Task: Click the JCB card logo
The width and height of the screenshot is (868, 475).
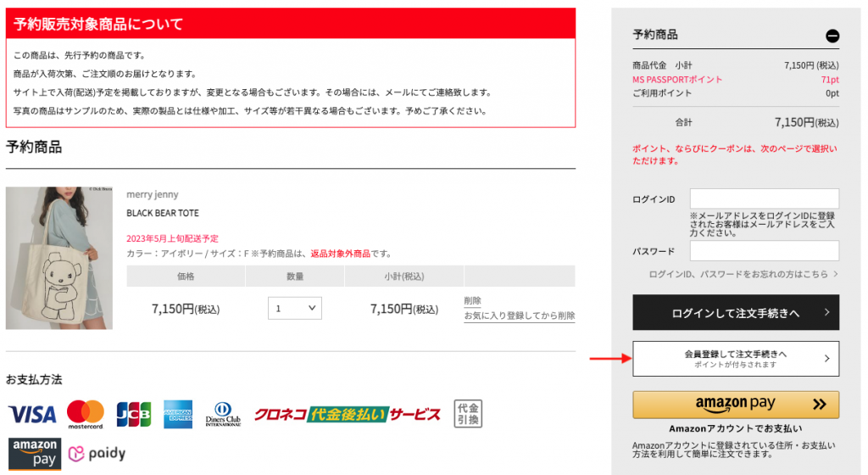Action: click(x=133, y=414)
